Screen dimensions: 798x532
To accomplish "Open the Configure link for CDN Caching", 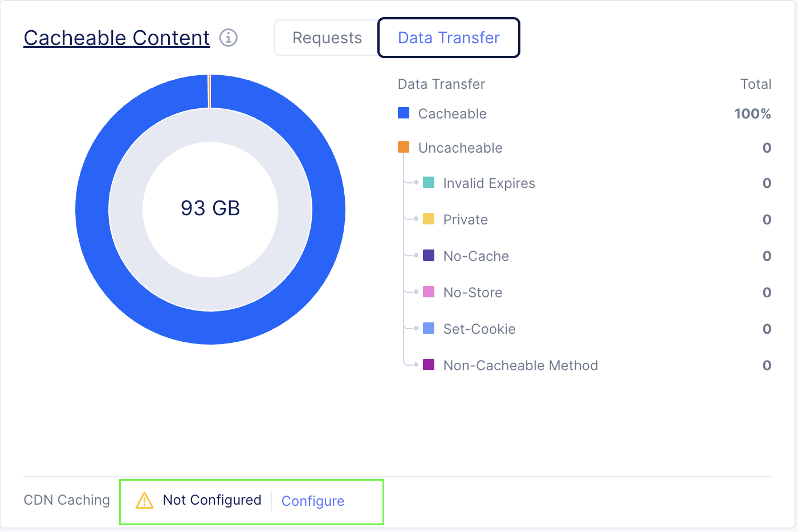I will pos(312,501).
